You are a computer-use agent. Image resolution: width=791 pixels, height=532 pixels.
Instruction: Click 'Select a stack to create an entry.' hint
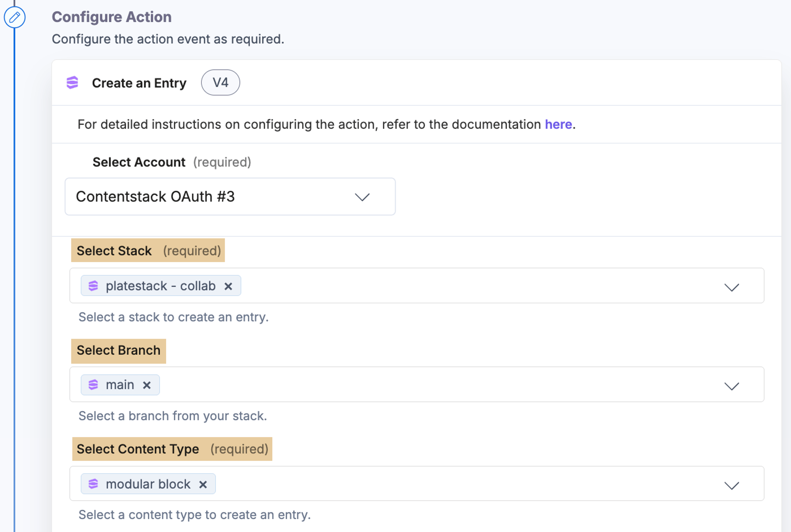(x=173, y=317)
